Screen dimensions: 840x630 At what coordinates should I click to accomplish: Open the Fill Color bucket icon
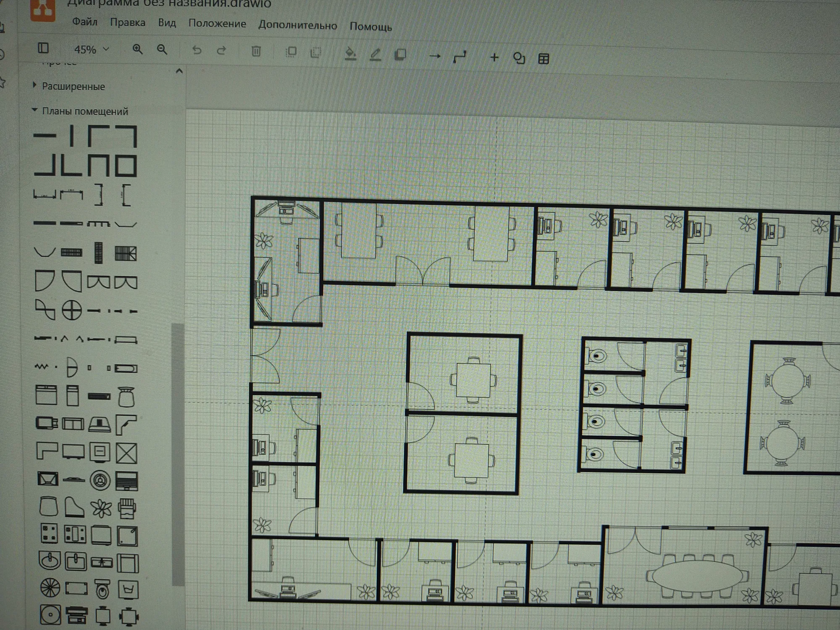tap(350, 54)
